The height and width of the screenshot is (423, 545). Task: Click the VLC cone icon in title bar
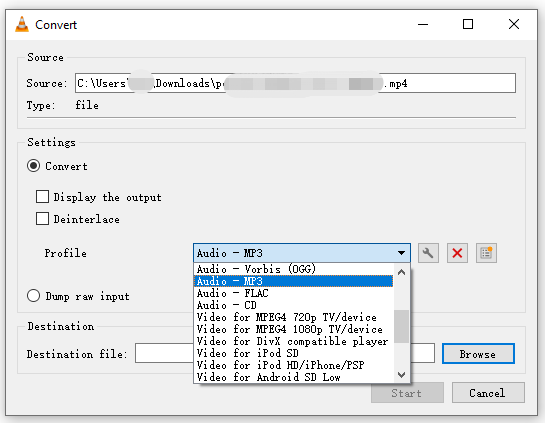[x=22, y=24]
